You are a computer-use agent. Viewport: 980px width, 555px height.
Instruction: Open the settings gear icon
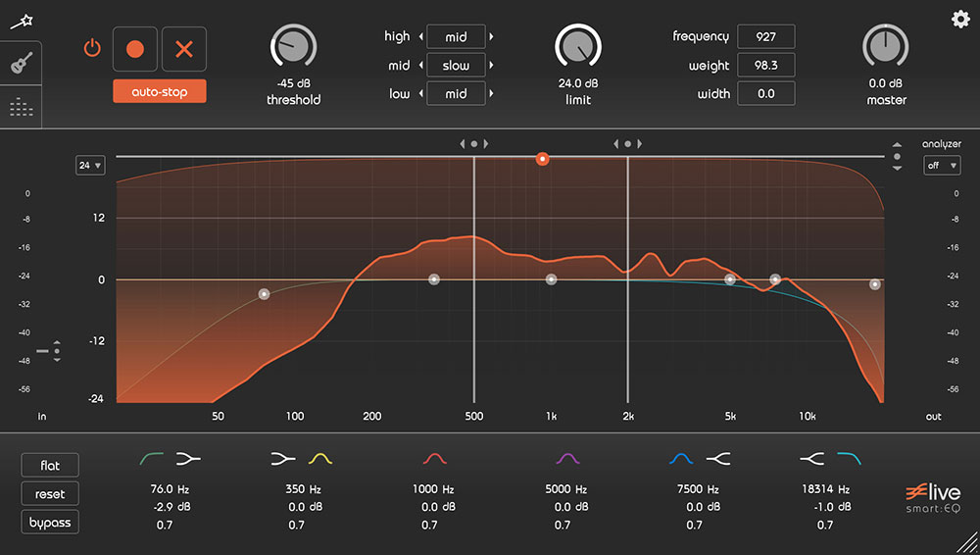click(959, 19)
